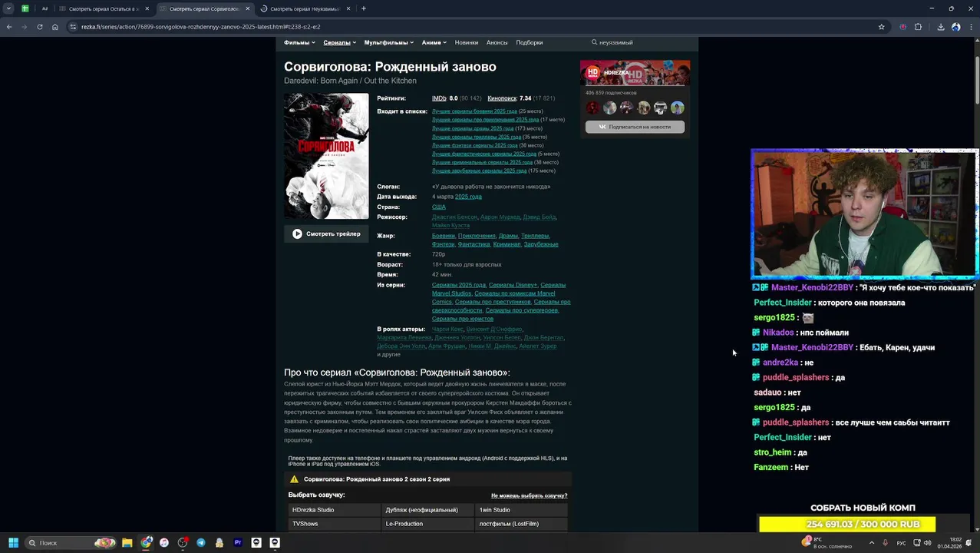Click the РУС language indicator
Image resolution: width=980 pixels, height=553 pixels.
click(x=902, y=542)
